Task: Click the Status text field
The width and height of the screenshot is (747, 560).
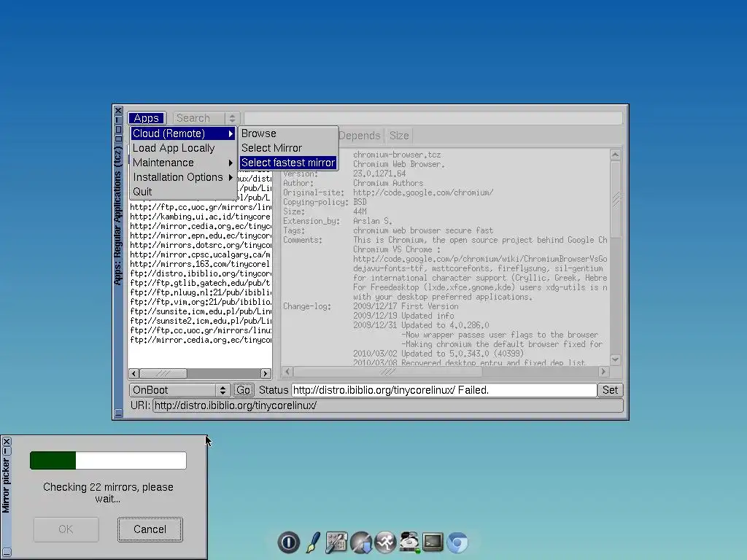Action: 444,390
